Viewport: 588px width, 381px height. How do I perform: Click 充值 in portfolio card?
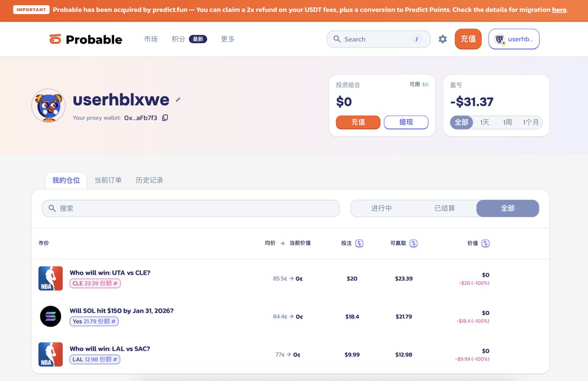(x=358, y=122)
